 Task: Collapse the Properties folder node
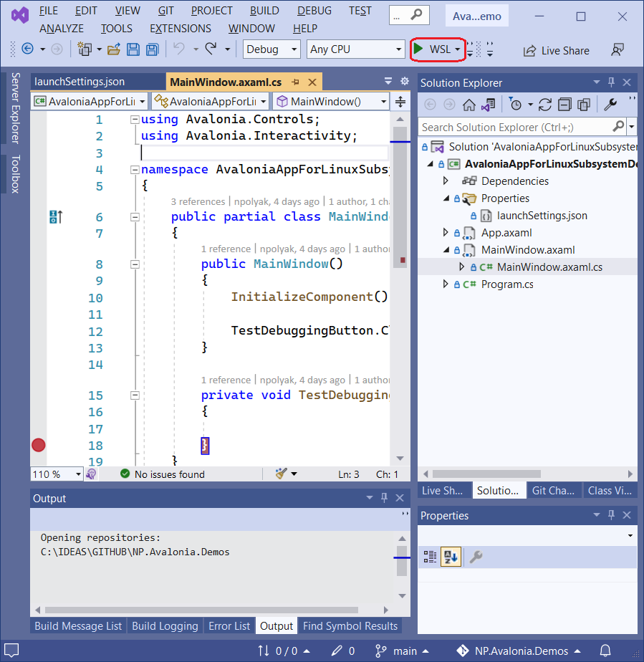pyautogui.click(x=446, y=198)
